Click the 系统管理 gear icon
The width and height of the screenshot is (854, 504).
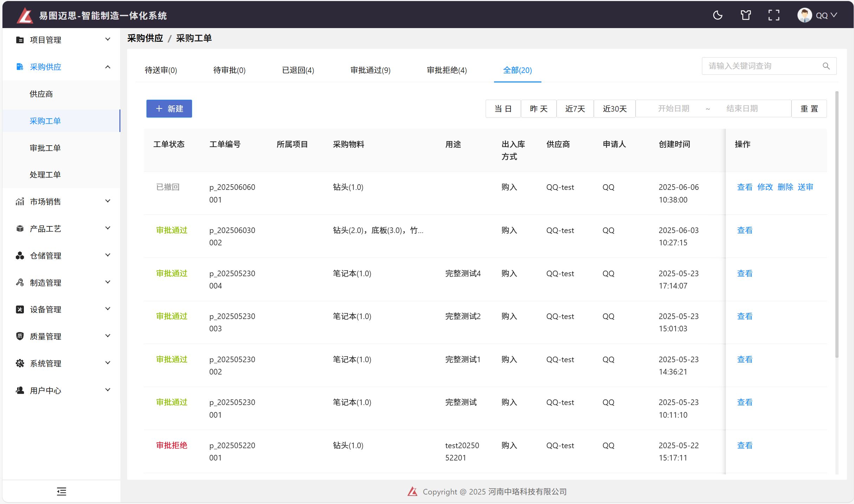click(x=20, y=363)
